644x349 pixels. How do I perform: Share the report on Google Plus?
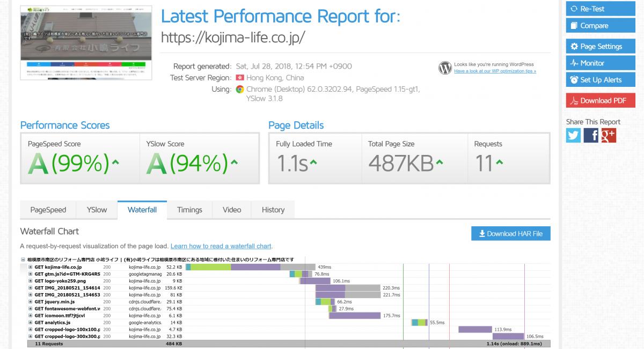click(x=609, y=135)
